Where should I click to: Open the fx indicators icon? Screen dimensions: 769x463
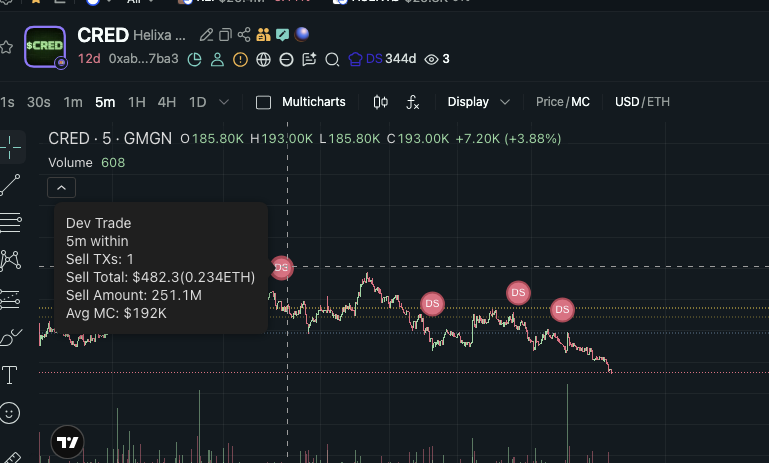pyautogui.click(x=412, y=102)
